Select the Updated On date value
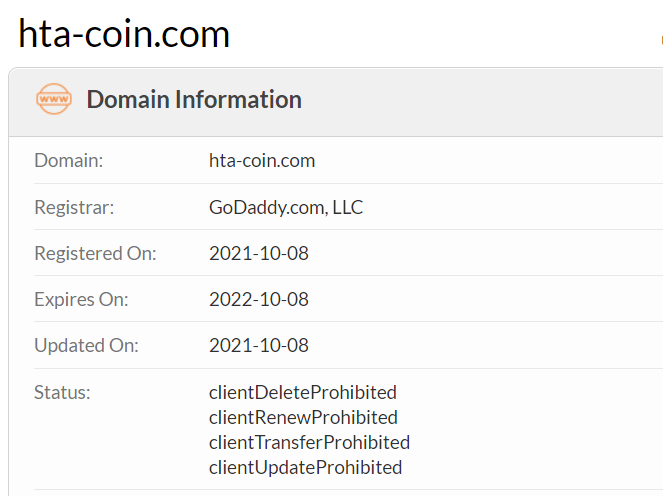Image resolution: width=663 pixels, height=496 pixels. (x=259, y=345)
